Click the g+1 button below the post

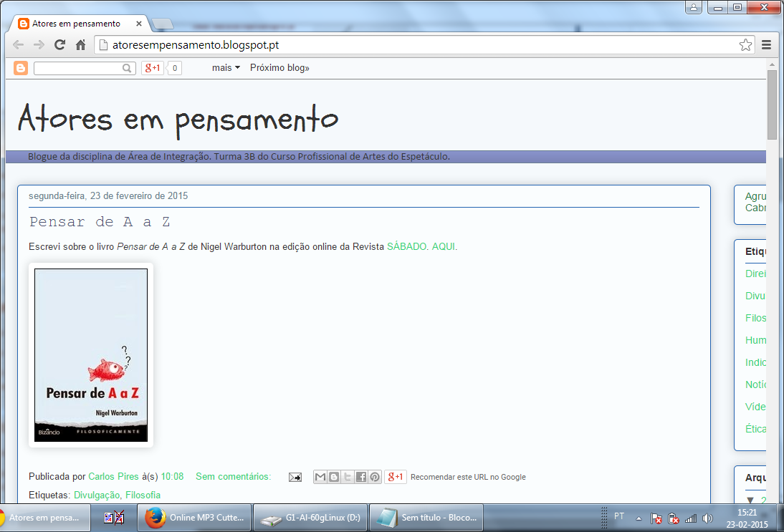(x=396, y=477)
